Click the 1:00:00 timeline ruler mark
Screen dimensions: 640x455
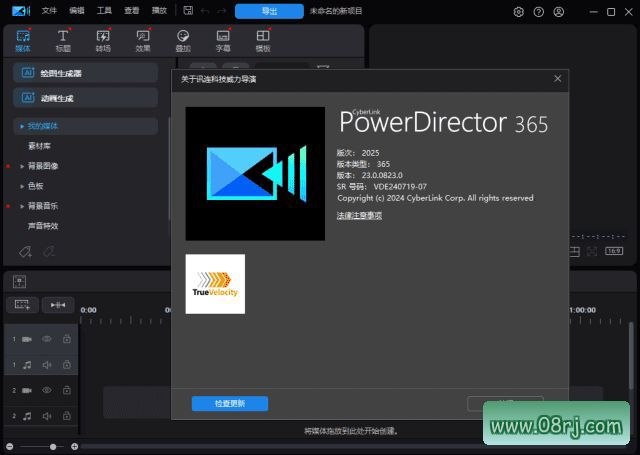tap(582, 310)
